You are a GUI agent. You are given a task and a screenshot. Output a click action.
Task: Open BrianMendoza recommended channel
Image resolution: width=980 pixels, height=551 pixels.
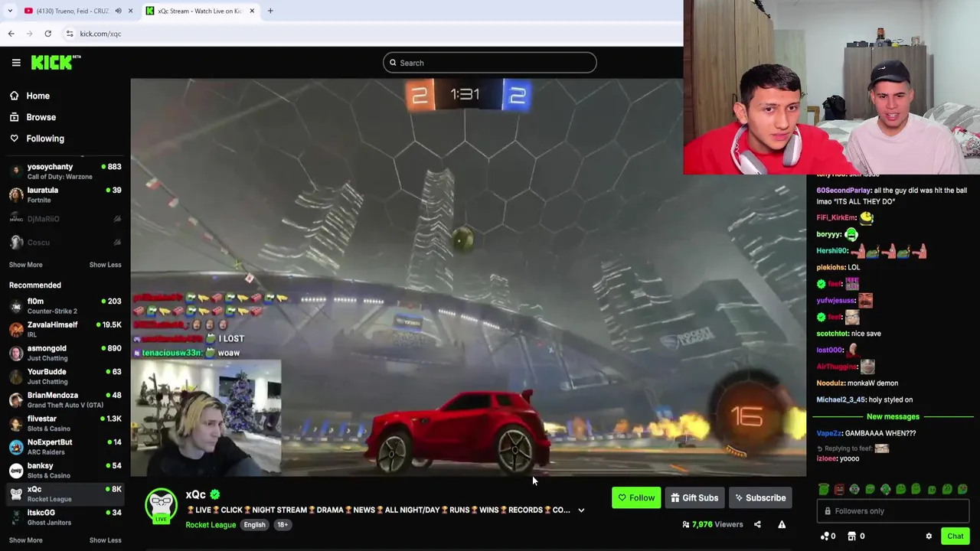[65, 400]
